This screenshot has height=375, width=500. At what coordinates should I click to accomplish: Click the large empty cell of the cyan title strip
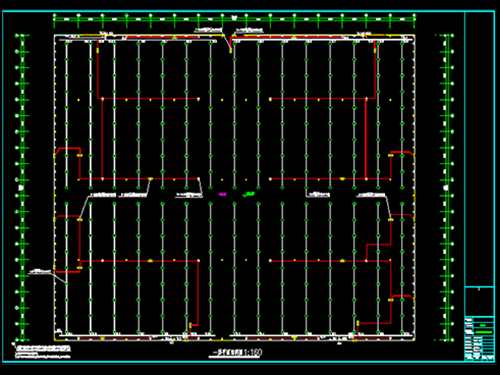pos(479,149)
